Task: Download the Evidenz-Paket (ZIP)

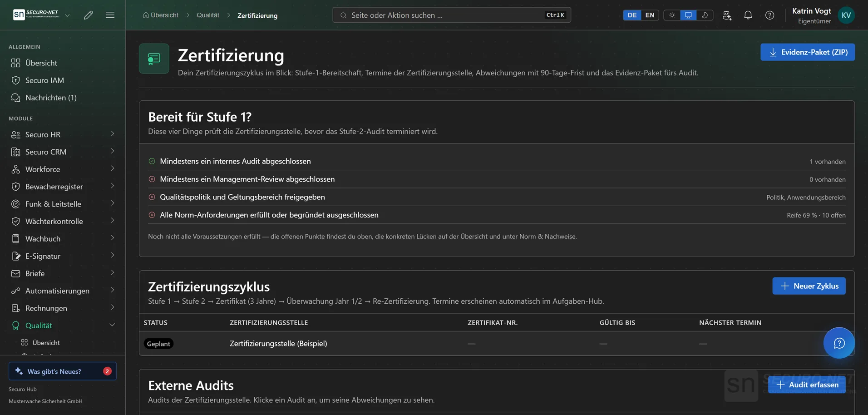Action: coord(807,52)
